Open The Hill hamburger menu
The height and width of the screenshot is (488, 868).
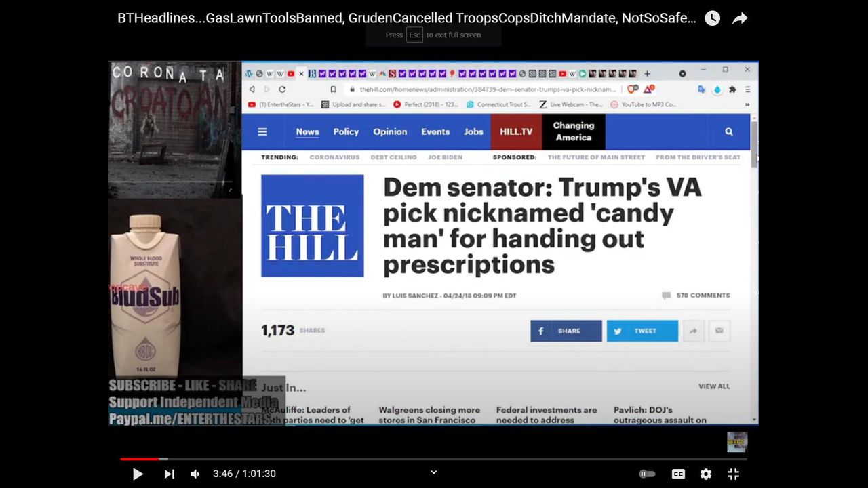tap(262, 131)
